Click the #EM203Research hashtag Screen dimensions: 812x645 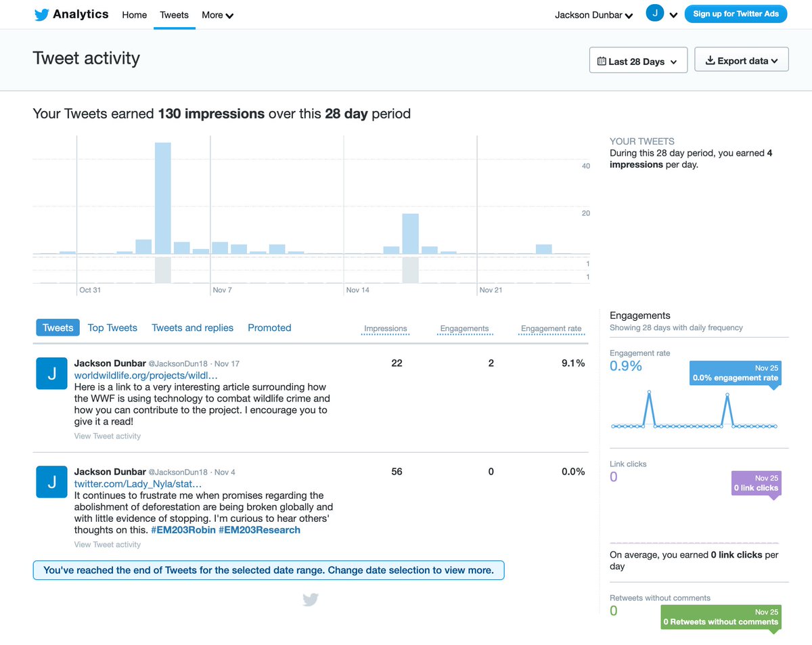pos(259,530)
